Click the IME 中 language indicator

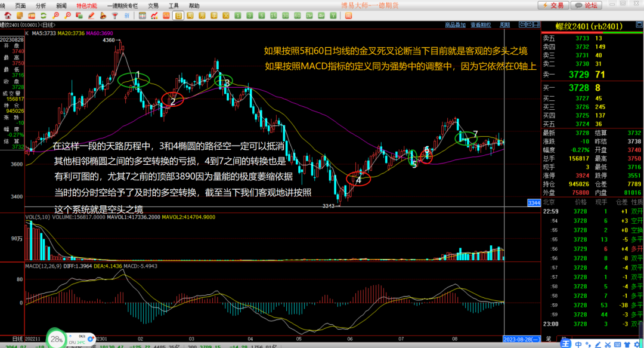[578, 344]
